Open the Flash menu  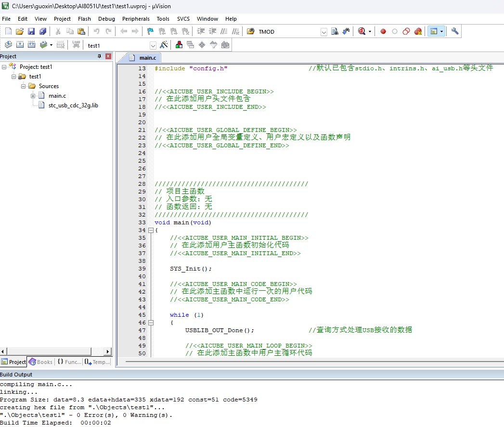pos(84,19)
